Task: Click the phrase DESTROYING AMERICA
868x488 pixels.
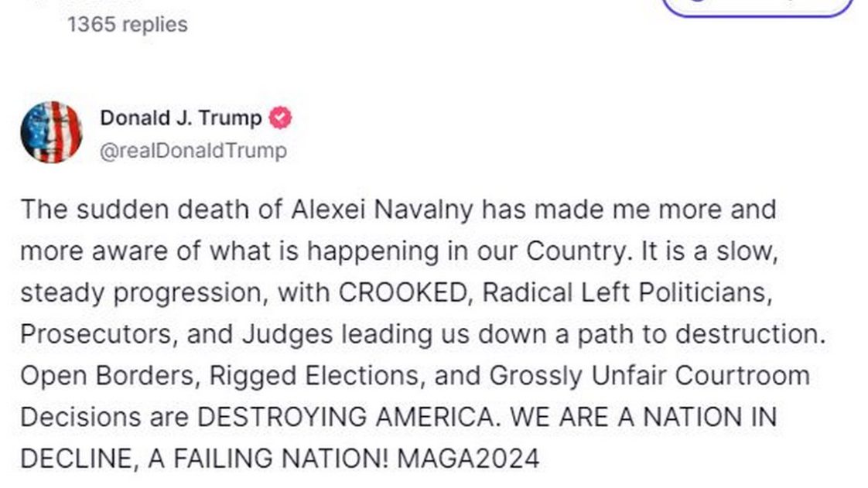Action: click(345, 417)
